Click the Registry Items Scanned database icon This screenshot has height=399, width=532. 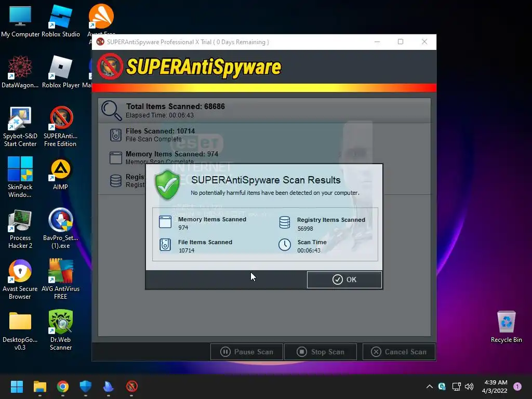tap(285, 222)
